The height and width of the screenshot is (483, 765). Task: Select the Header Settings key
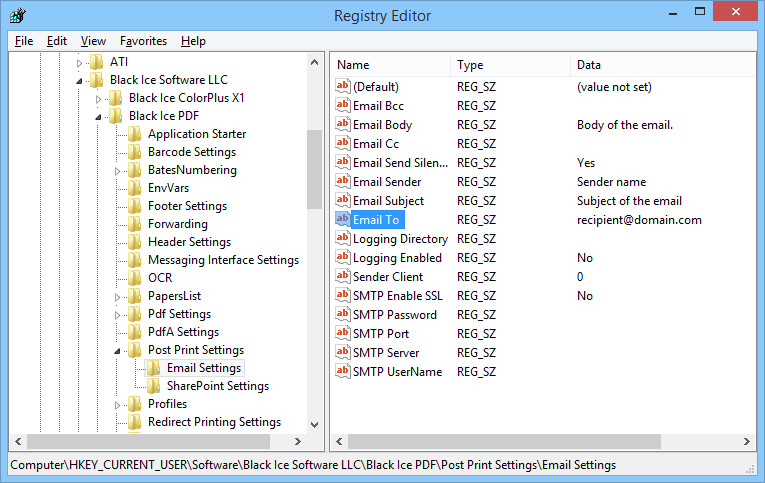(189, 242)
